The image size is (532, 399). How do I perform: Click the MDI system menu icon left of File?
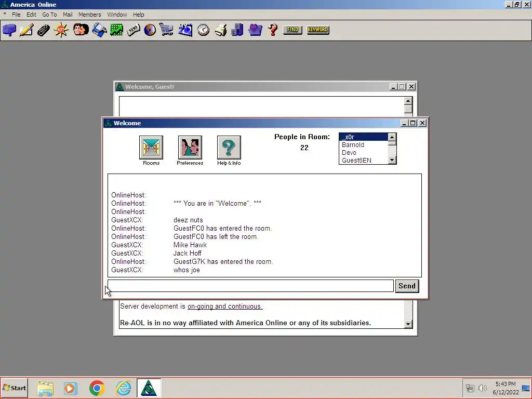[5, 14]
